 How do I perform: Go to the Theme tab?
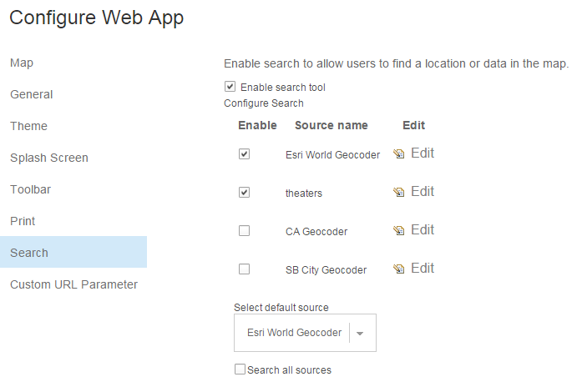28,126
